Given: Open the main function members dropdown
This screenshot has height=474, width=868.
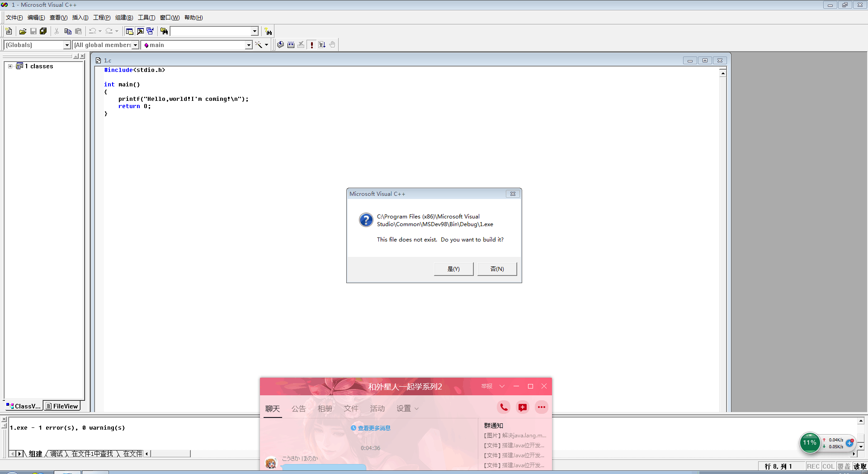Looking at the screenshot, I should [x=248, y=45].
